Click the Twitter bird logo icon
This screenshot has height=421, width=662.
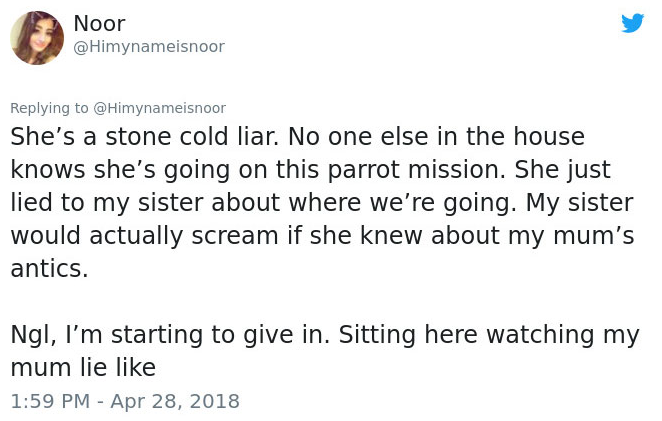632,23
